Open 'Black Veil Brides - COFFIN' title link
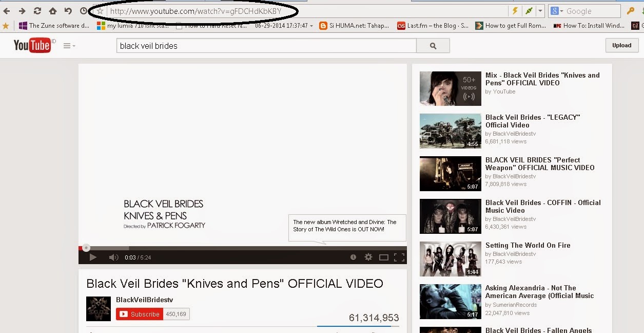This screenshot has height=333, width=644. pos(543,207)
